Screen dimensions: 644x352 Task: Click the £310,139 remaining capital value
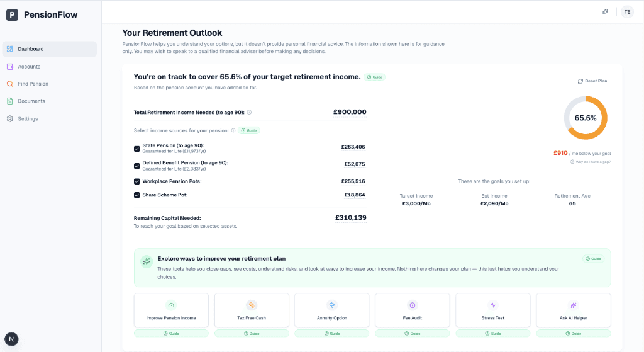point(351,217)
